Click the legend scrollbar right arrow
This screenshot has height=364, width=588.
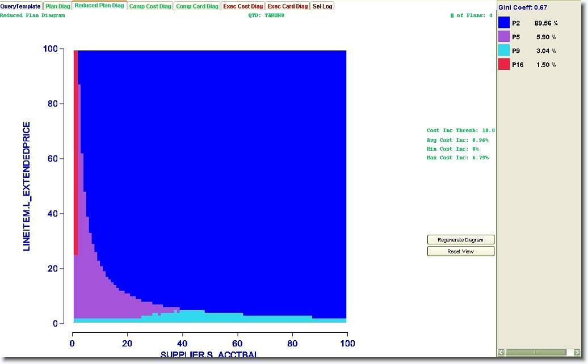(x=576, y=353)
